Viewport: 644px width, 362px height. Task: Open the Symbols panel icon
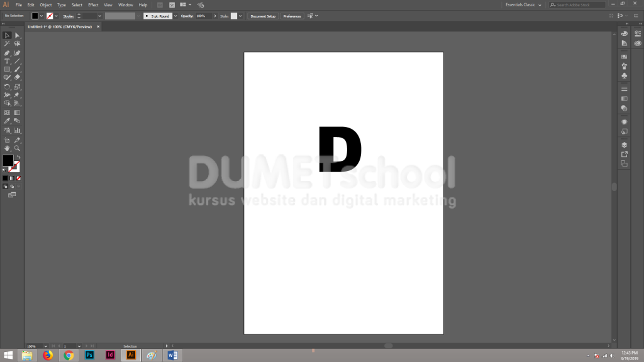click(625, 76)
